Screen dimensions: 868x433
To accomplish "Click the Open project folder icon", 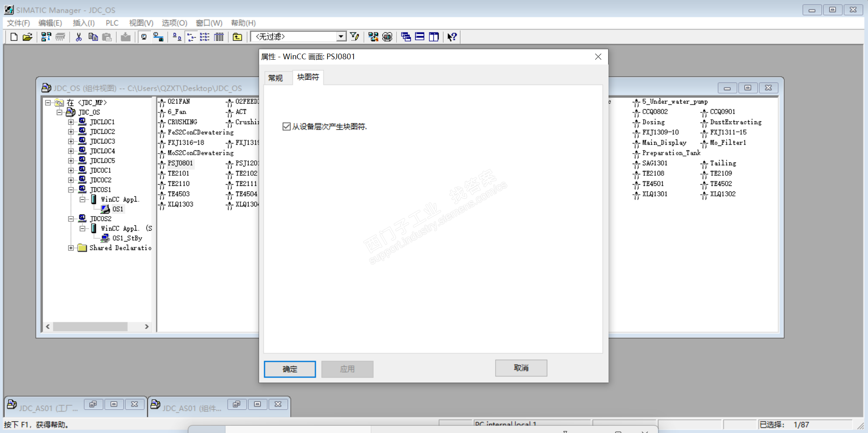I will 27,37.
